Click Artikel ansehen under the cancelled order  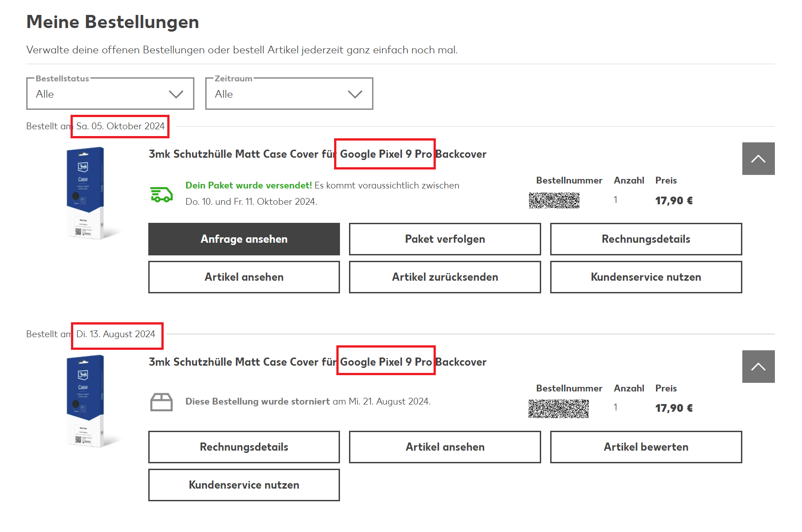445,447
